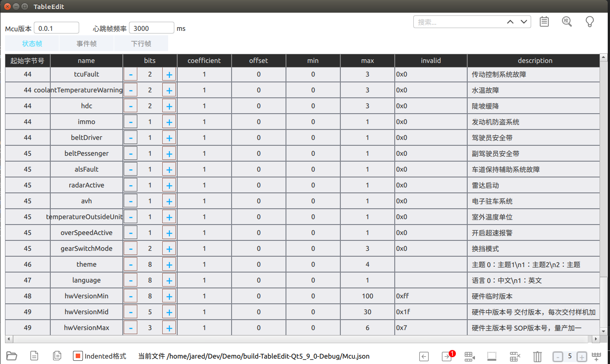Click the trash can delete icon
This screenshot has height=364, width=610.
pyautogui.click(x=537, y=356)
